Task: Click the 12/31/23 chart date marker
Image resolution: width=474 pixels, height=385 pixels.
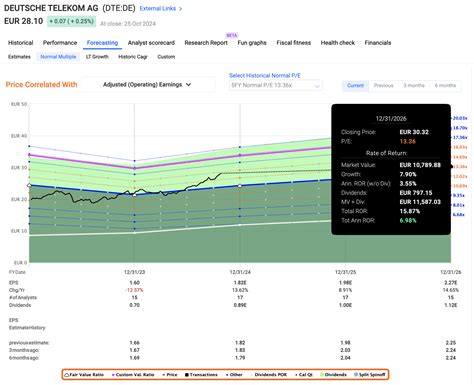Action: coord(134,272)
